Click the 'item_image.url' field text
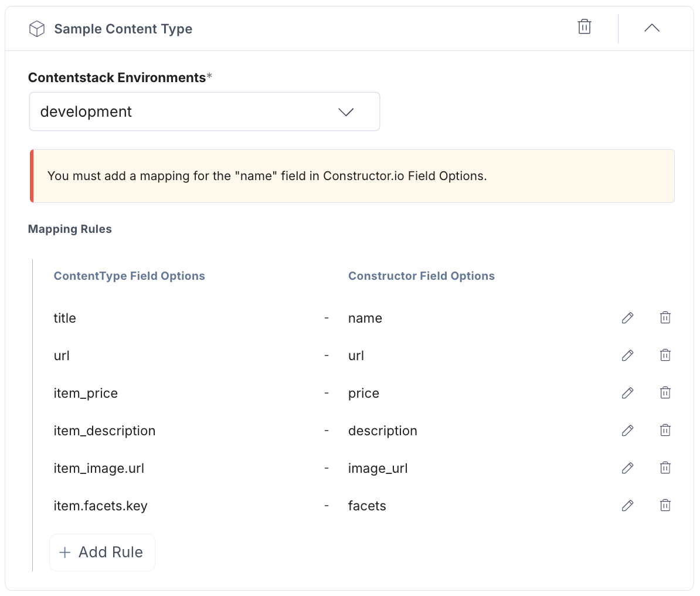This screenshot has width=700, height=596. [98, 469]
